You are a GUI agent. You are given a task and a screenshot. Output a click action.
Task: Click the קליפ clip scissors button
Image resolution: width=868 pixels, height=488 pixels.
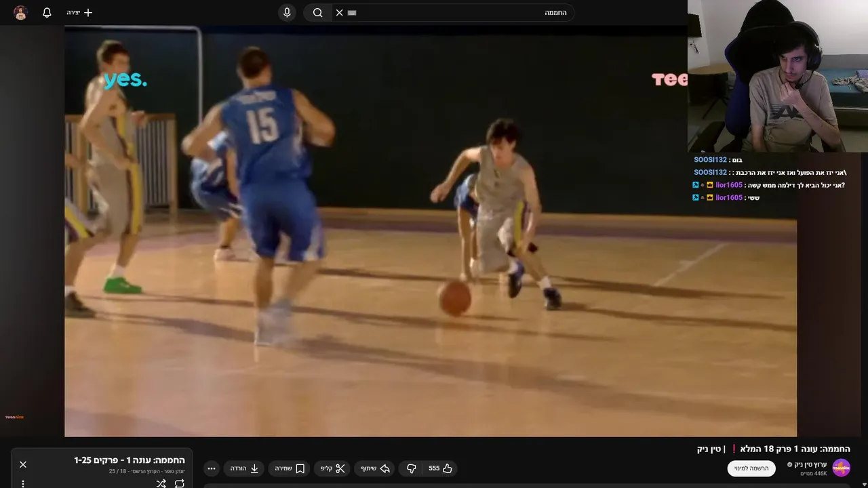point(332,468)
